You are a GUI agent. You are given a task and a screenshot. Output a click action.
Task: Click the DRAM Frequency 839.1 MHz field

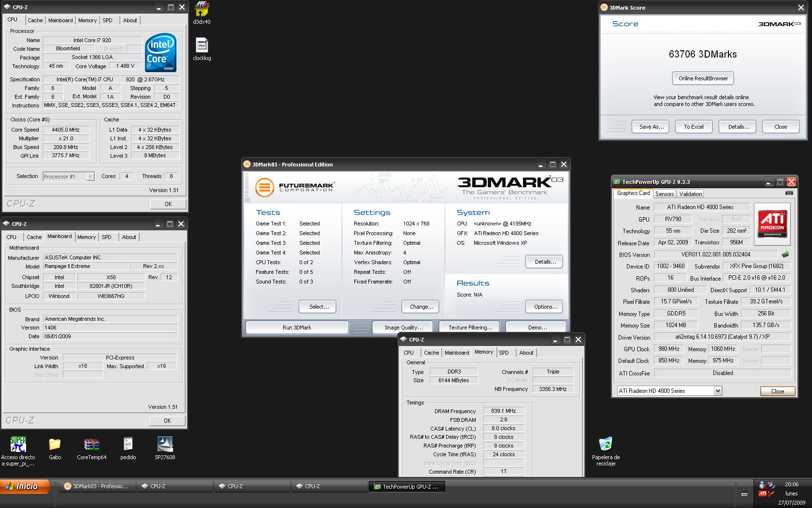tap(504, 411)
